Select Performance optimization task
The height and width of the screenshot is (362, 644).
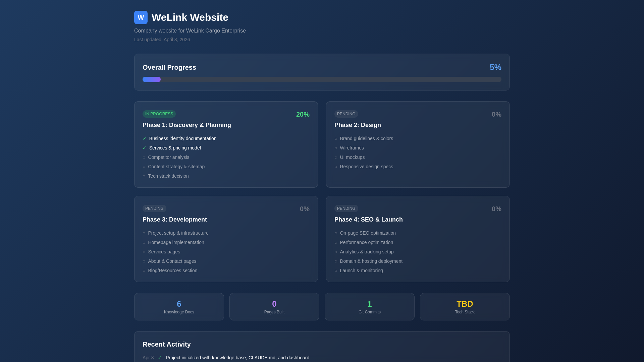coord(366,242)
